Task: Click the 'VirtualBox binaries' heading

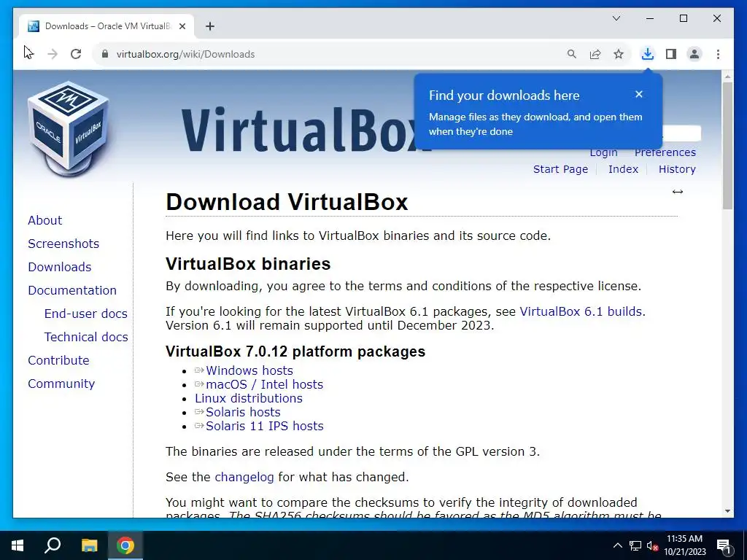Action: click(x=248, y=264)
